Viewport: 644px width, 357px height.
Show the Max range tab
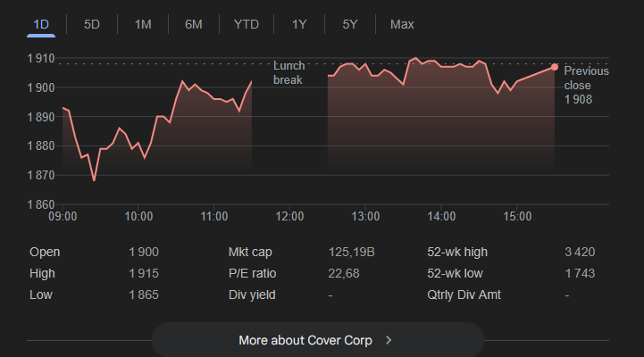(402, 25)
